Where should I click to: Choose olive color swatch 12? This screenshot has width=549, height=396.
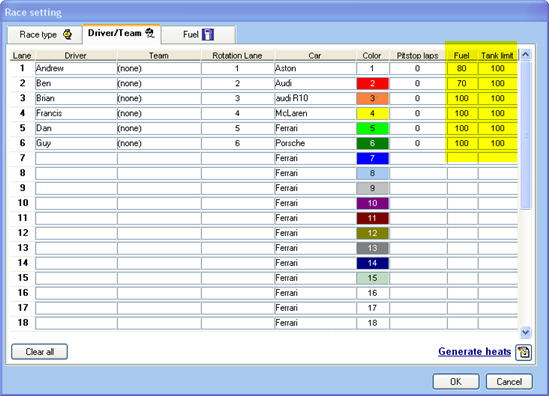click(373, 233)
